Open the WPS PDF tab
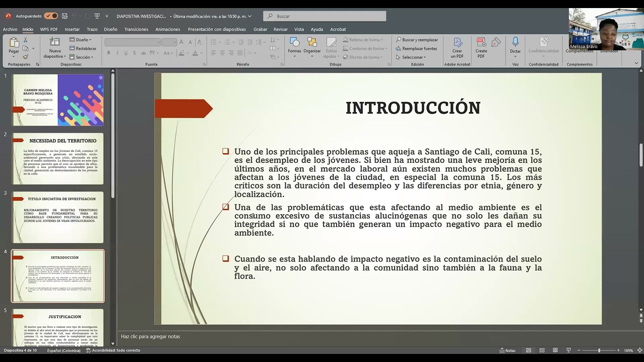The width and height of the screenshot is (644, 362). coord(49,29)
